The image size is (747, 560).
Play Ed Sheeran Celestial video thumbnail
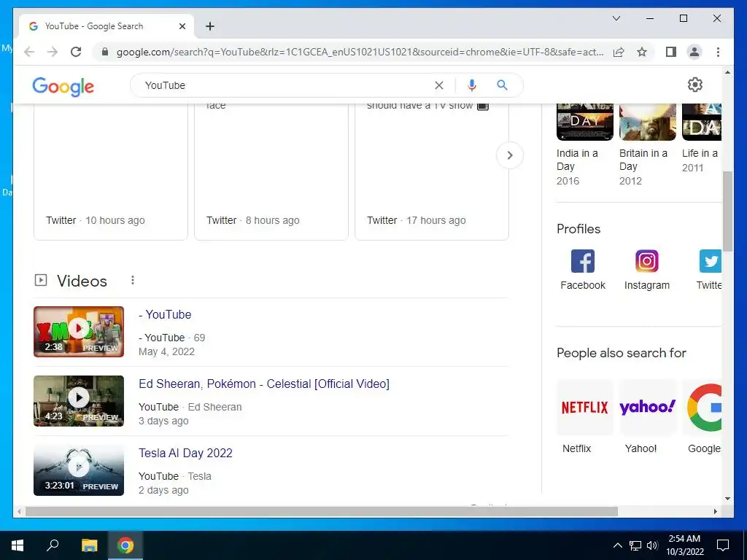coord(79,401)
